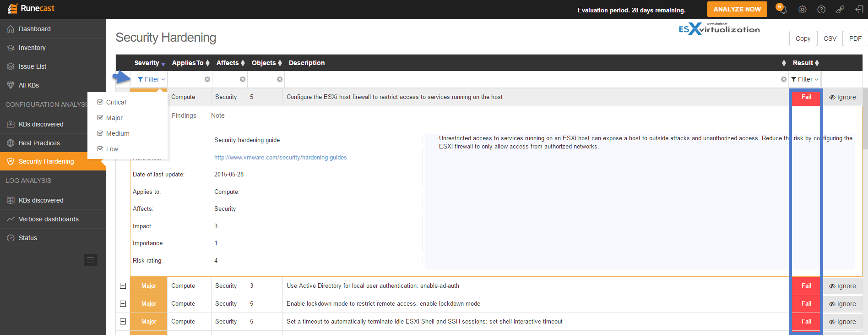Open the Severity Filter dropdown
The image size is (868, 335).
pyautogui.click(x=151, y=79)
